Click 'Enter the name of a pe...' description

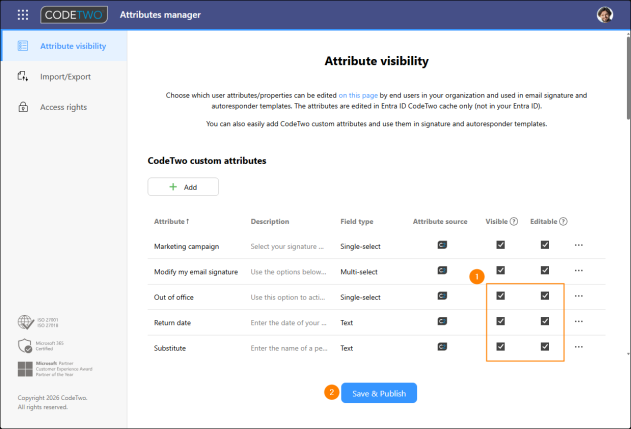point(289,348)
